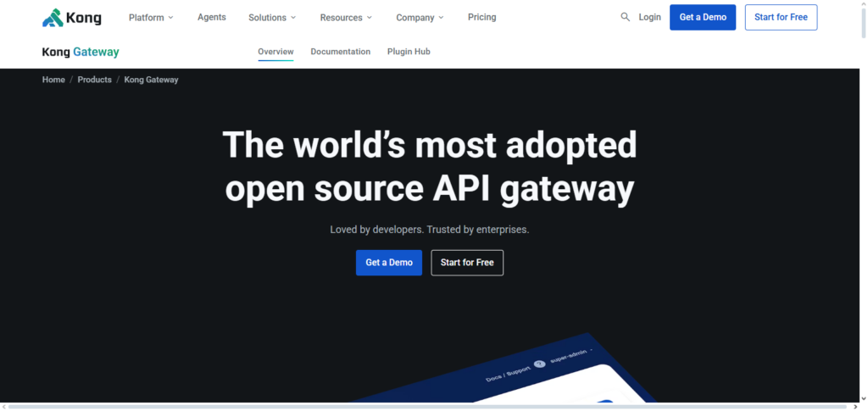This screenshot has width=868, height=411.
Task: Click the Kong Gateway product title
Action: click(x=81, y=52)
